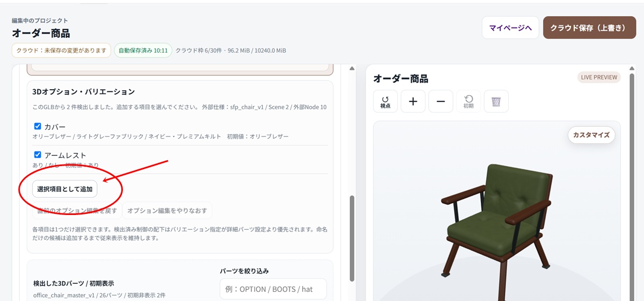Go to マイページへ
The height and width of the screenshot is (301, 644).
[510, 27]
